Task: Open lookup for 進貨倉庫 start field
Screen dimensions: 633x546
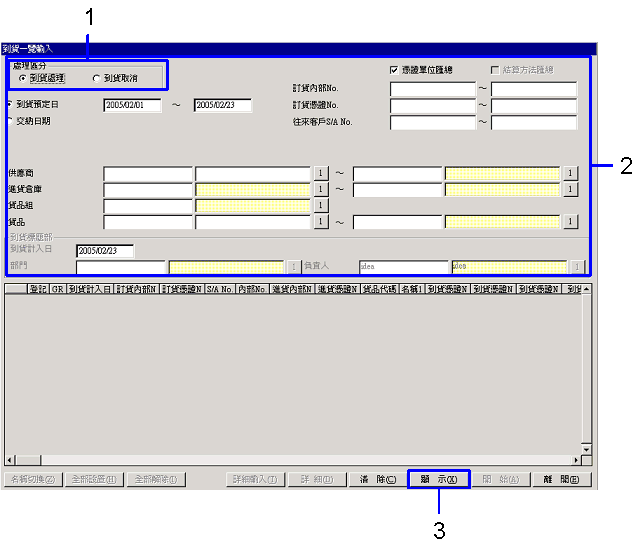Action: (321, 189)
